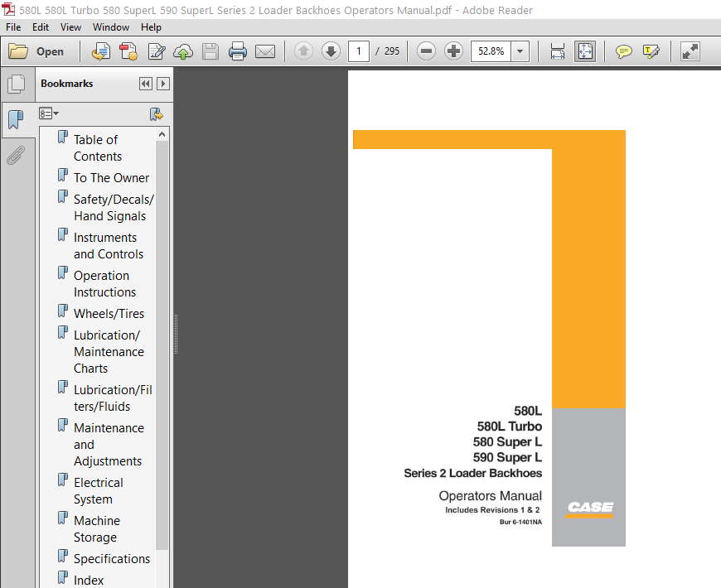
Task: Open Maintenance and Adjustments bookmark
Action: [109, 444]
